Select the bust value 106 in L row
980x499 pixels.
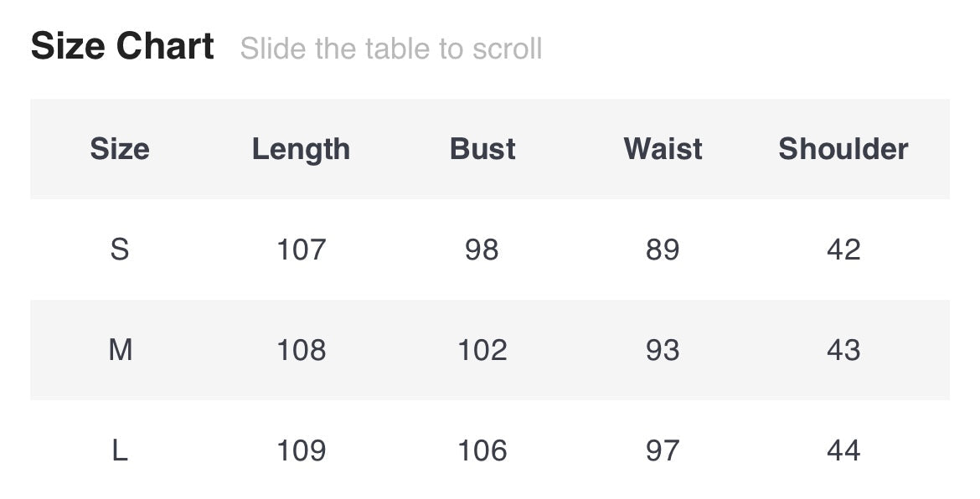[482, 451]
